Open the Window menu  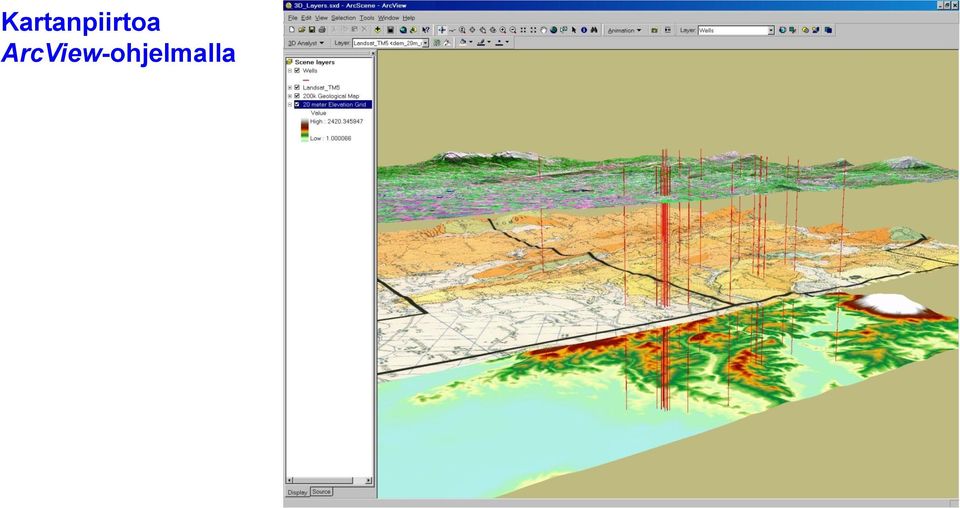tap(388, 18)
